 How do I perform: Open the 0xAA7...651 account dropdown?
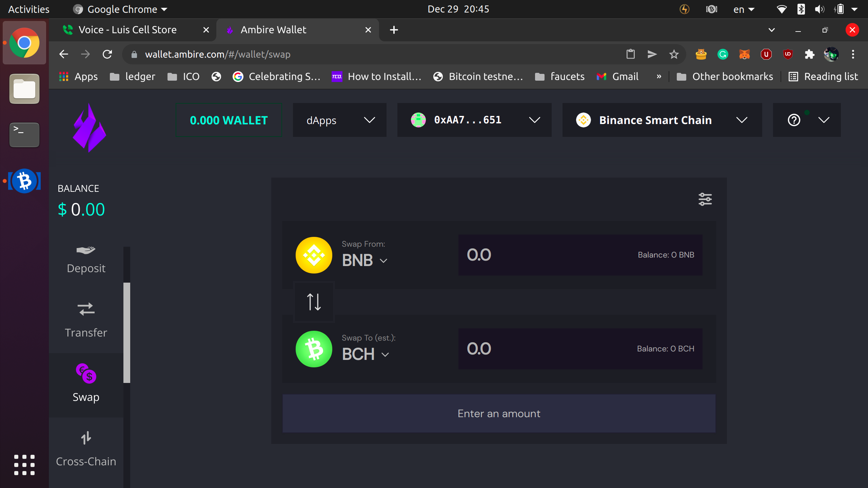point(474,120)
